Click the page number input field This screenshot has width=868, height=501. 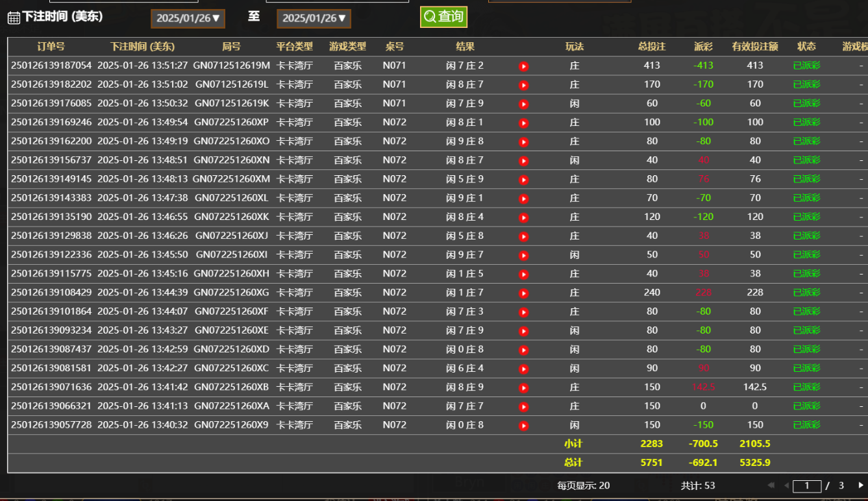(x=807, y=485)
